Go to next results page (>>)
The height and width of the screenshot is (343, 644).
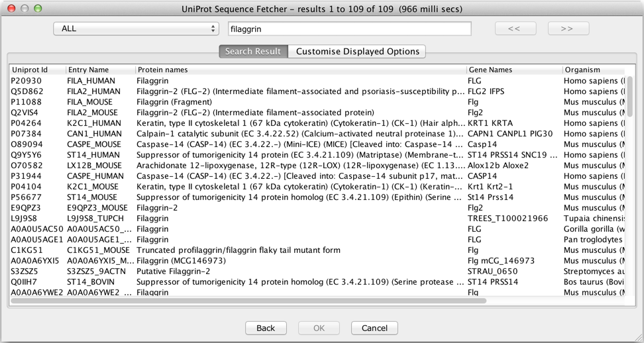point(568,28)
